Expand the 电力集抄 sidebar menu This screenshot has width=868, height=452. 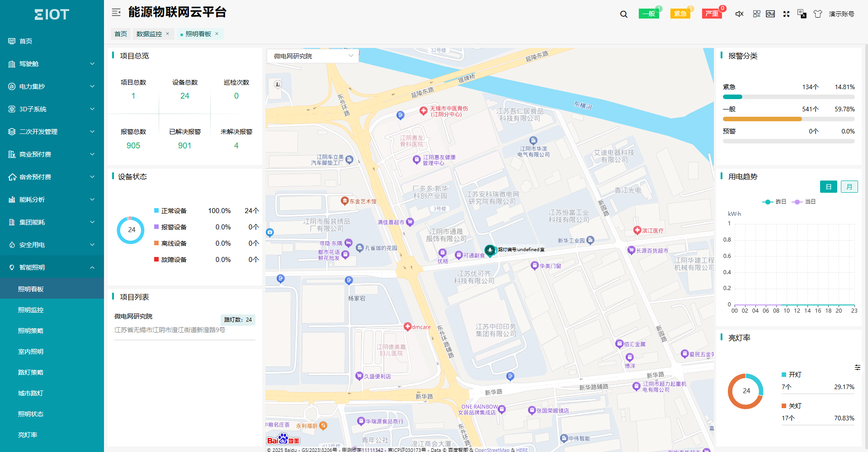pyautogui.click(x=52, y=86)
